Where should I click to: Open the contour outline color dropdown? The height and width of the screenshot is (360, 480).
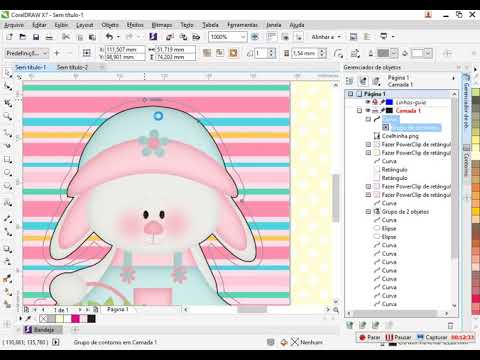(394, 53)
